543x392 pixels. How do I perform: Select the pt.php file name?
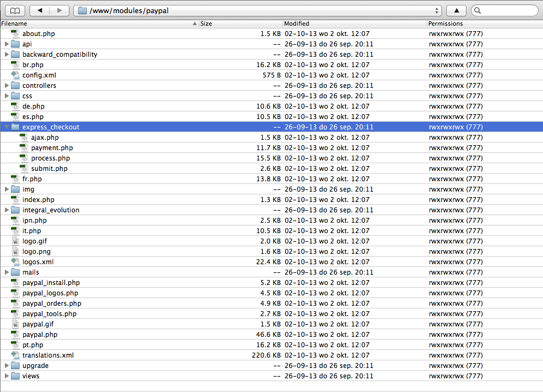click(33, 345)
